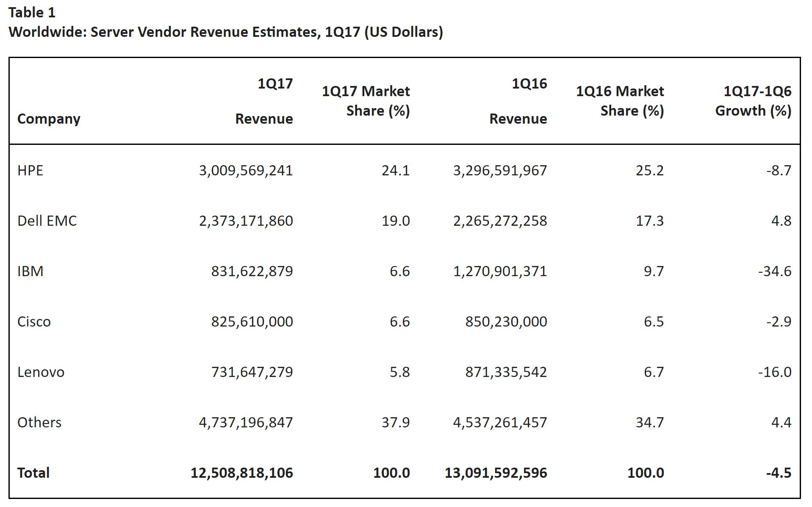This screenshot has width=812, height=507.
Task: Click the 'Table 1' heading
Action: tap(32, 13)
